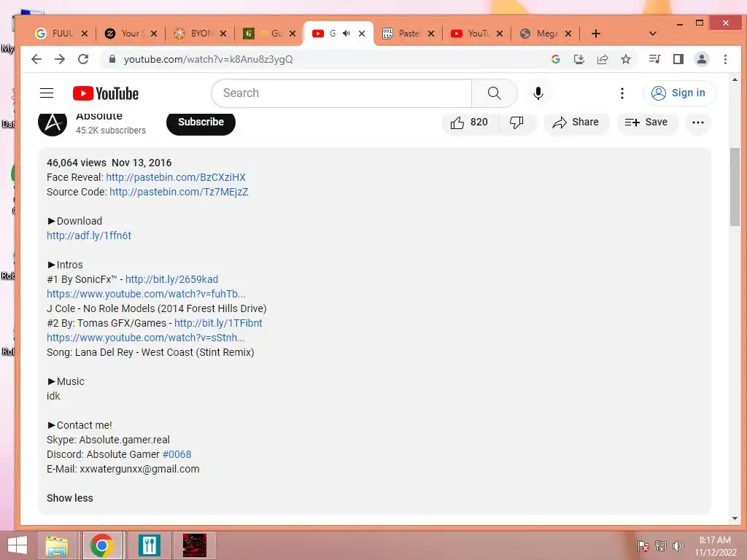The height and width of the screenshot is (560, 747).
Task: Click the Chrome taskbar icon
Action: [x=101, y=545]
